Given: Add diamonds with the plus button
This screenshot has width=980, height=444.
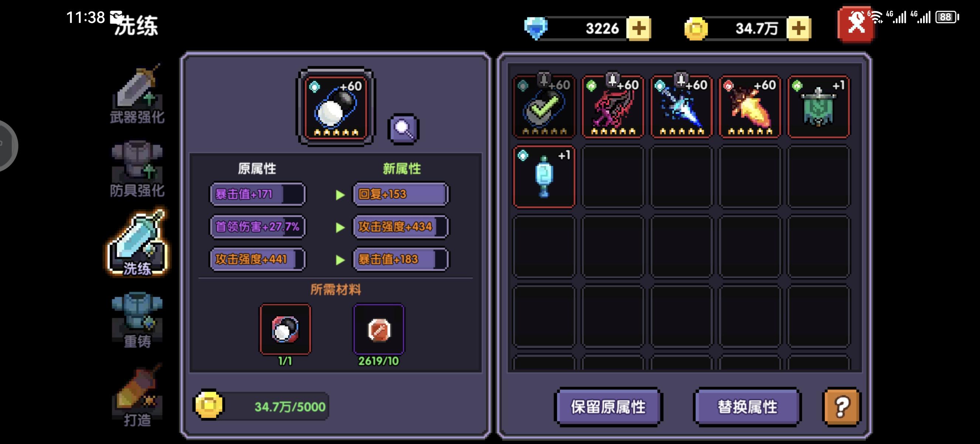Looking at the screenshot, I should pos(639,28).
